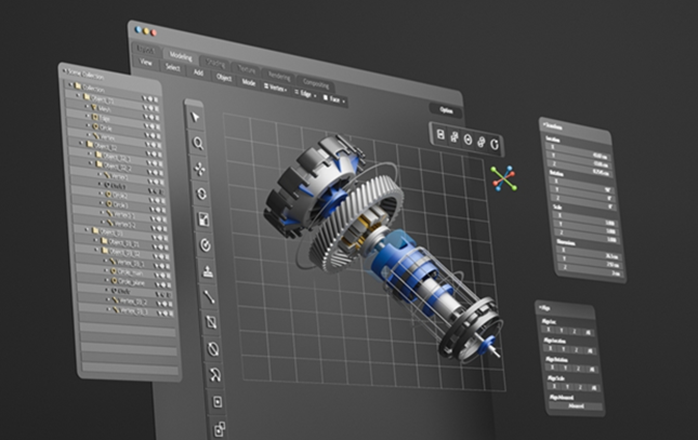Select the arrow cursor tool
The width and height of the screenshot is (698, 440).
pyautogui.click(x=195, y=117)
